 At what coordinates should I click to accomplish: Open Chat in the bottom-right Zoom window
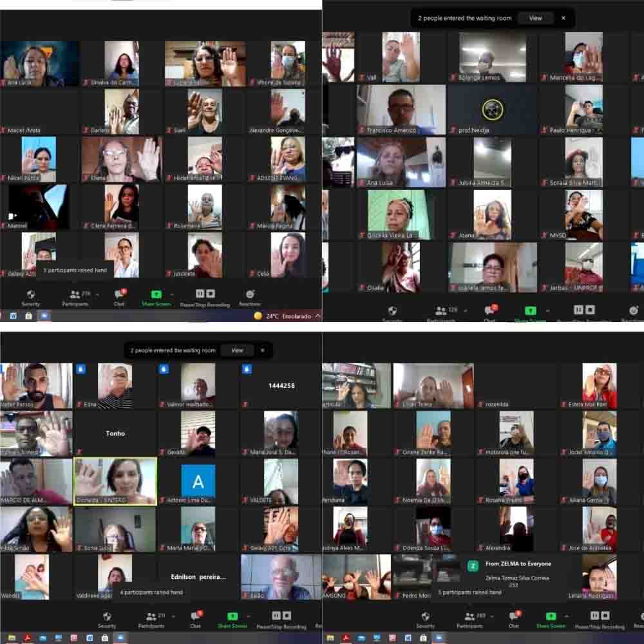coord(514,617)
